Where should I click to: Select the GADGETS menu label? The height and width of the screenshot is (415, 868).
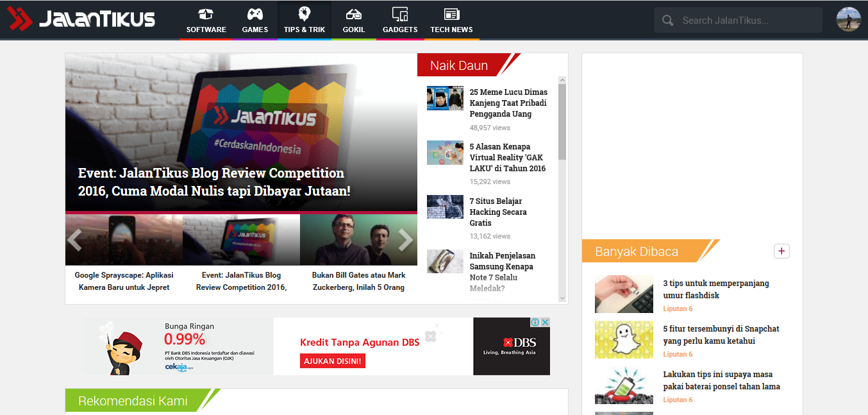400,30
